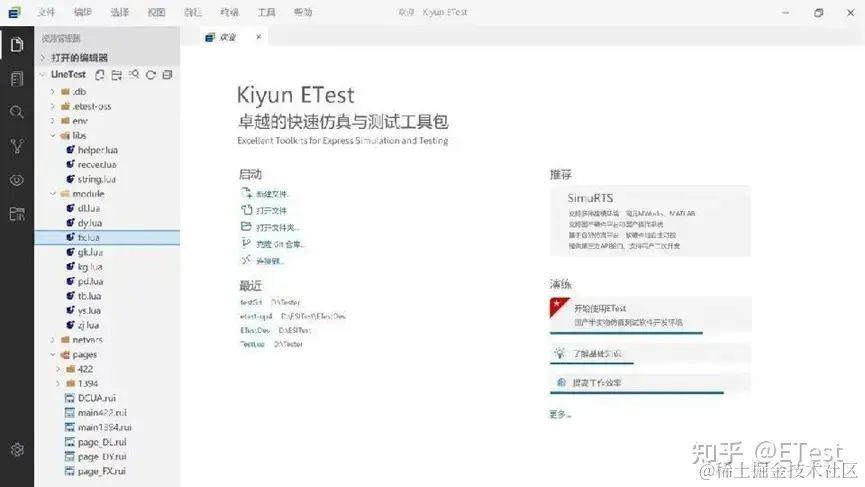Open the Source Control branch icon
The image size is (865, 487).
[x=17, y=146]
